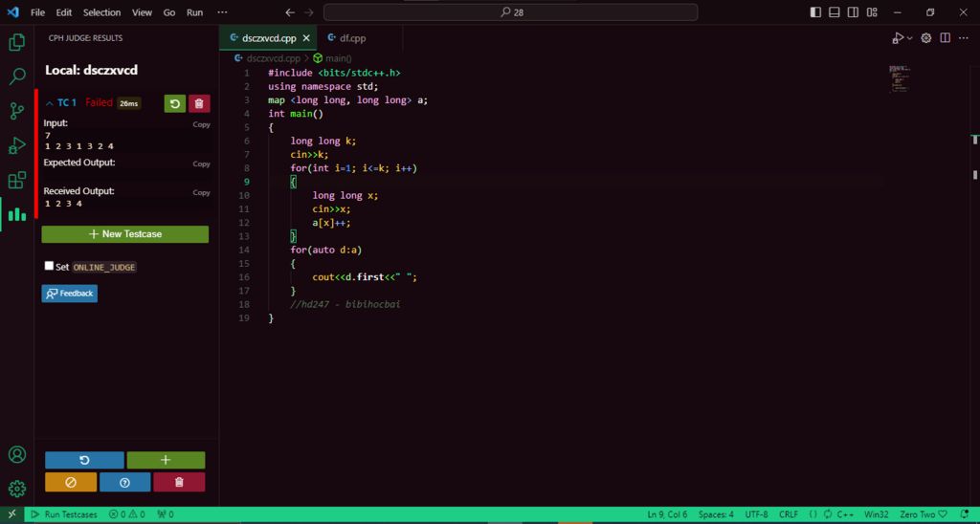
Task: Click Zero Two in the status bar
Action: click(924, 514)
